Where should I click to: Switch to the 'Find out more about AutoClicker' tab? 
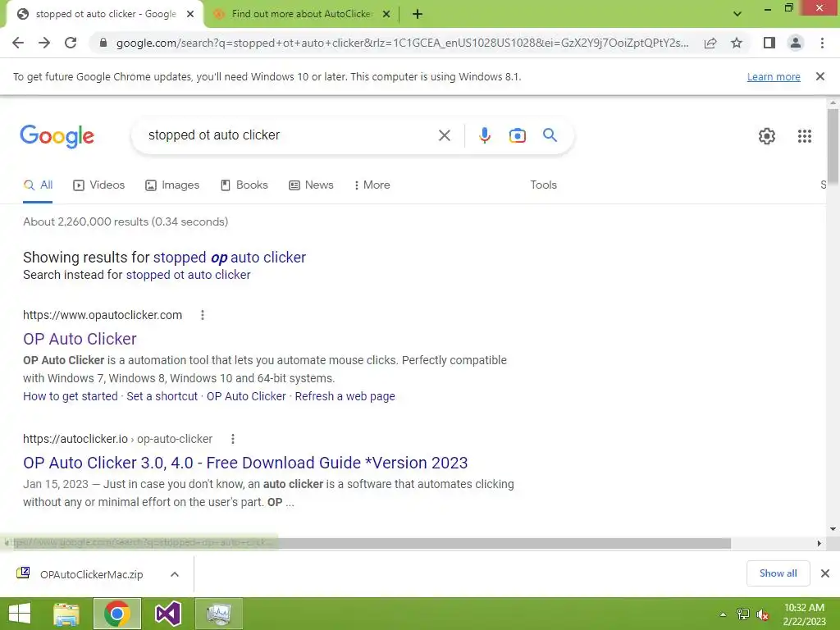point(302,15)
